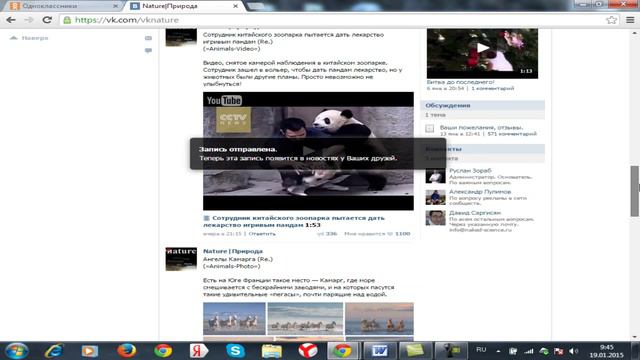
Task: Click the Ответить link under the panda post
Action: [x=262, y=234]
